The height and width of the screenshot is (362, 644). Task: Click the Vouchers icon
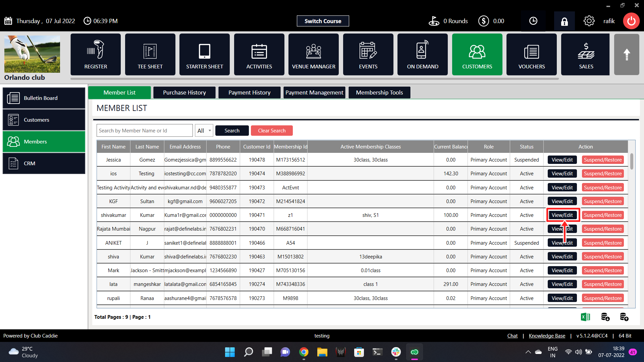point(531,54)
